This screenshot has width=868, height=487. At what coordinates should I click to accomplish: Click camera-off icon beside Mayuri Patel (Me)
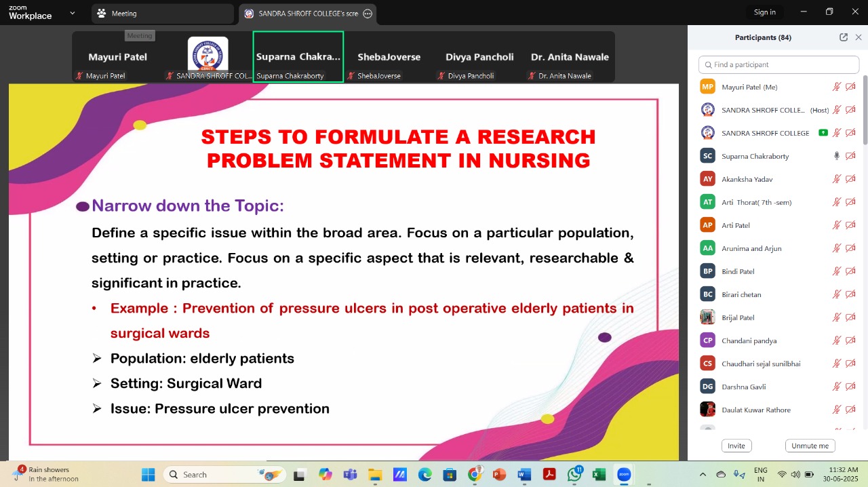pos(850,87)
